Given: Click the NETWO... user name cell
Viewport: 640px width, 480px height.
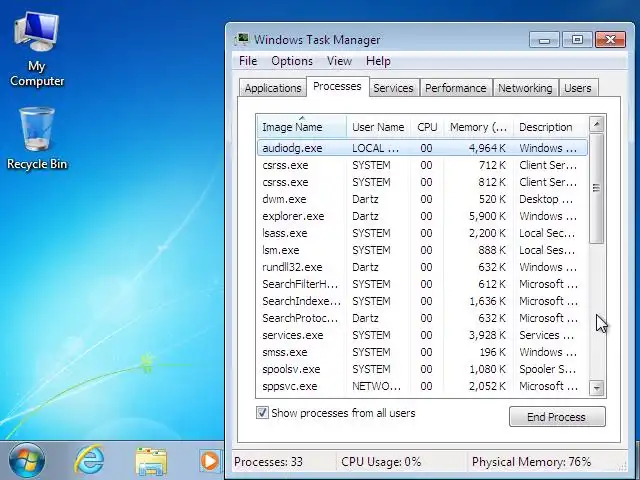Looking at the screenshot, I should [x=376, y=386].
